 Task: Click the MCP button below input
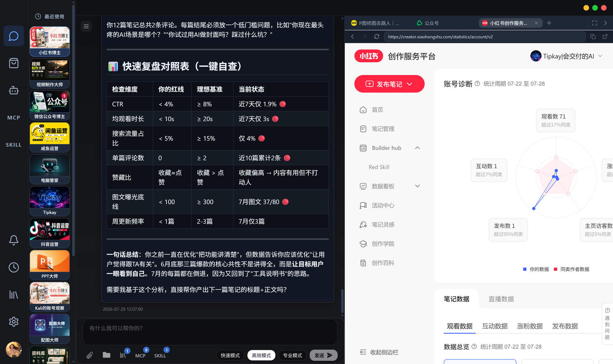point(140,355)
